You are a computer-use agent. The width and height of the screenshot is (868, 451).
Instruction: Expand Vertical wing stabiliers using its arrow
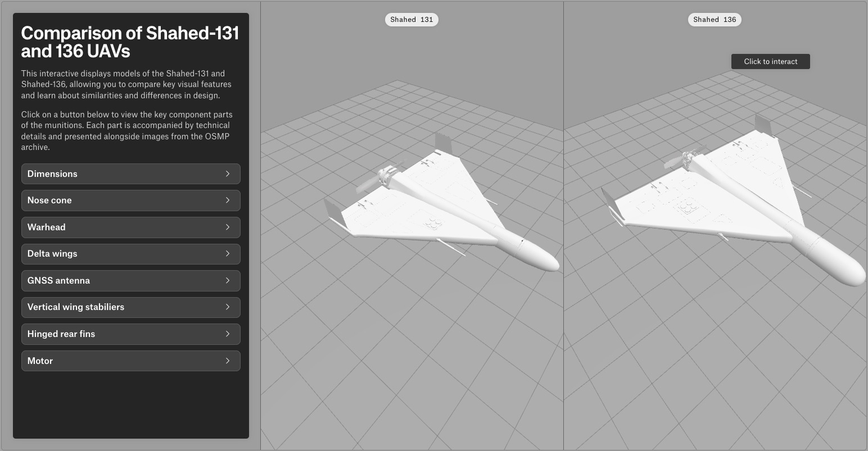[x=228, y=307]
